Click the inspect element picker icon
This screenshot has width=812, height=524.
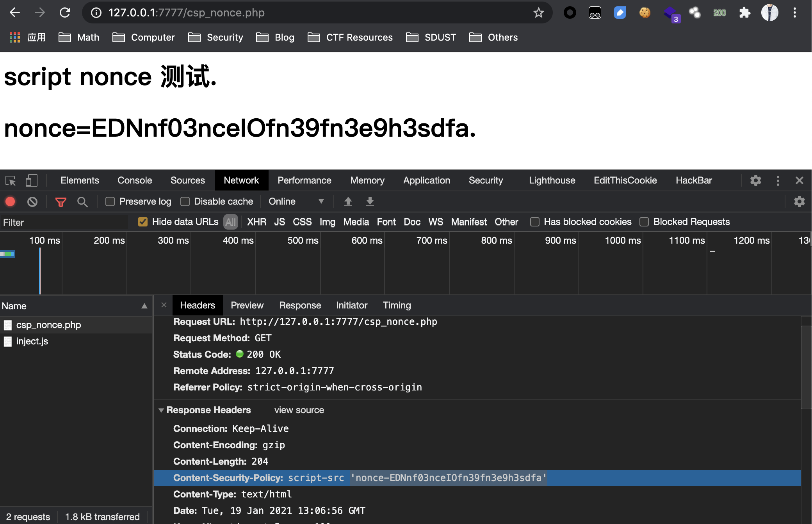(11, 180)
